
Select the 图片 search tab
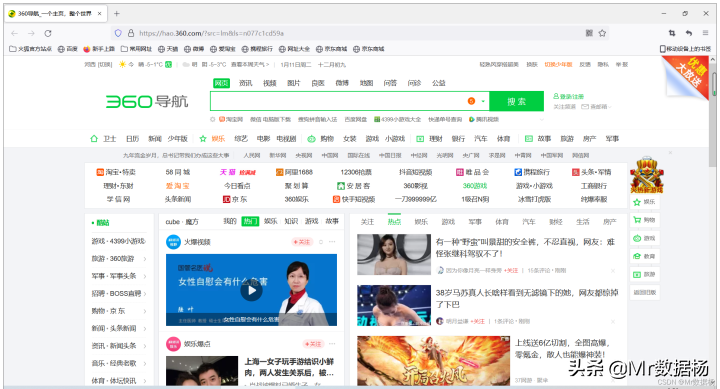pos(293,83)
